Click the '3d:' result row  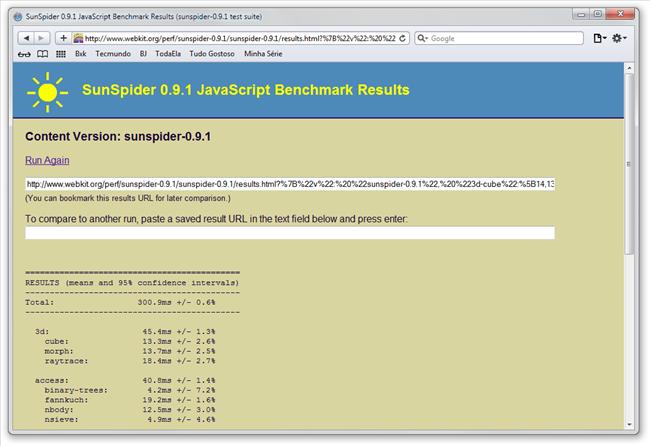point(125,332)
